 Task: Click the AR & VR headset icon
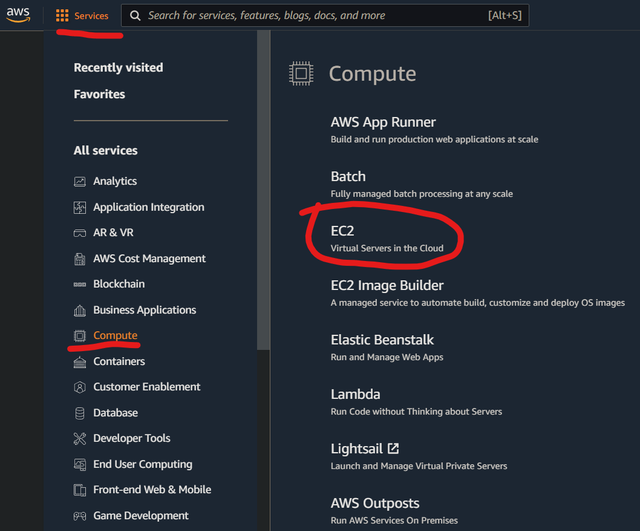(x=80, y=233)
